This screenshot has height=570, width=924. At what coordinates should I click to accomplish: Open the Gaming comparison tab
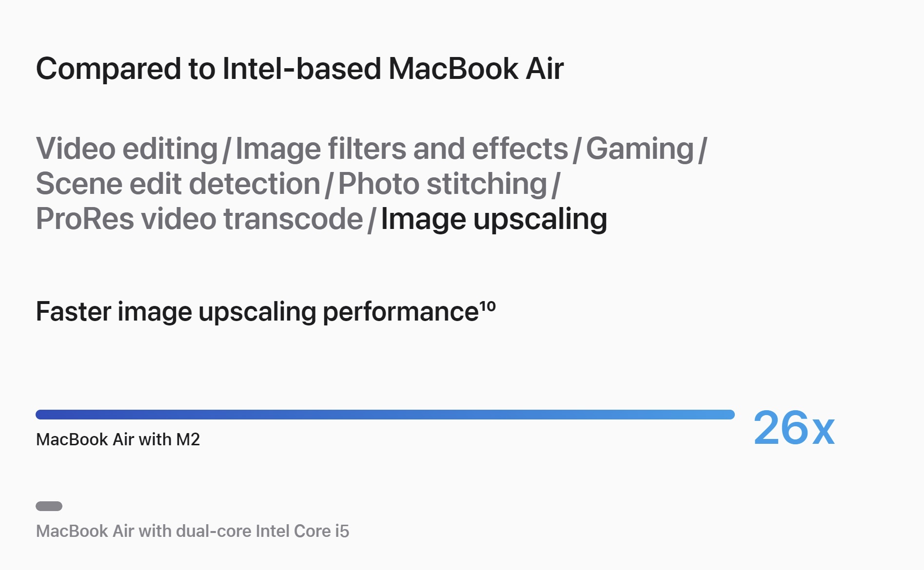pyautogui.click(x=640, y=149)
